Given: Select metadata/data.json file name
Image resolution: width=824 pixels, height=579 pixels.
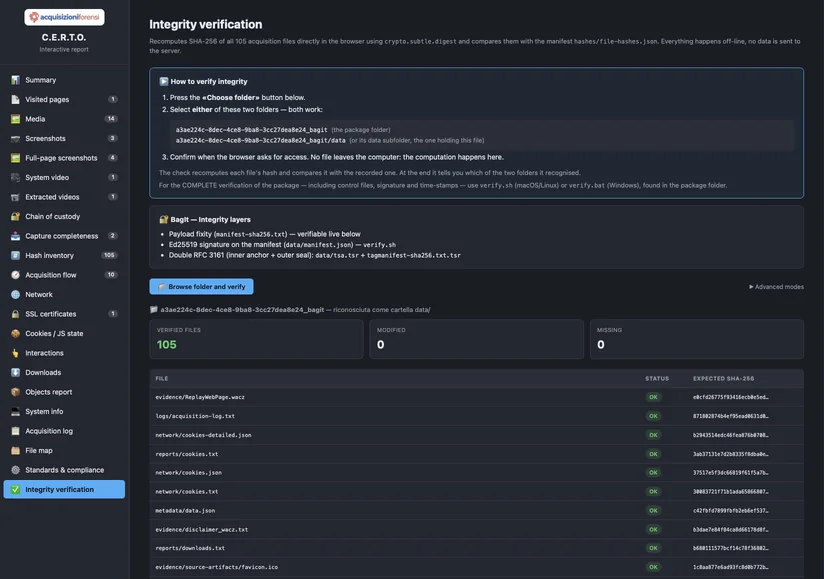Looking at the screenshot, I should [185, 511].
